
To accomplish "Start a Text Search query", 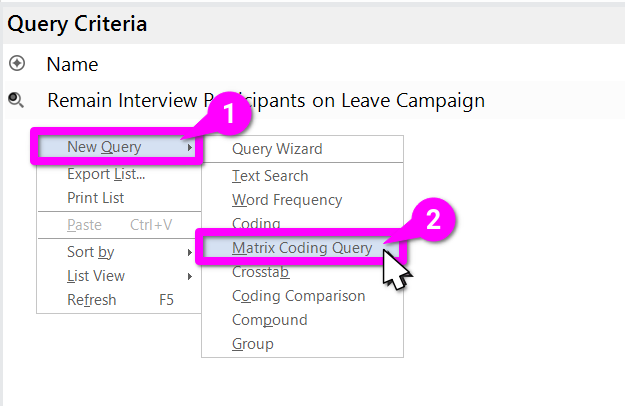I will click(270, 176).
